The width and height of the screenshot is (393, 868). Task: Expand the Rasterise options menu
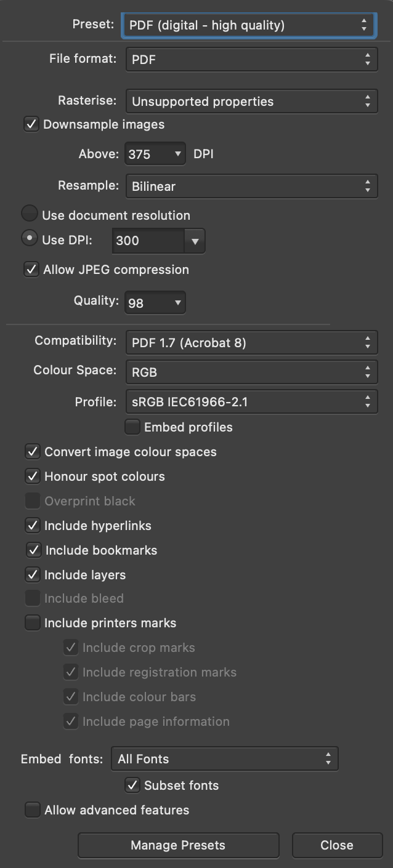251,102
